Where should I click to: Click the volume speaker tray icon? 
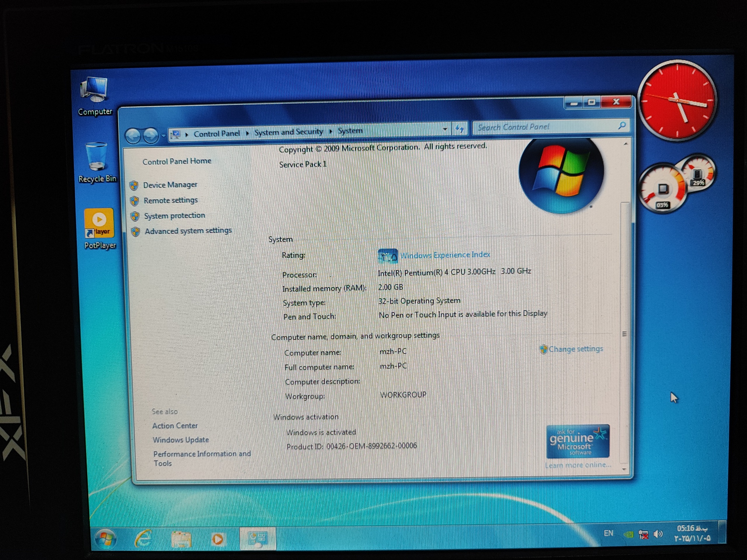coord(658,534)
